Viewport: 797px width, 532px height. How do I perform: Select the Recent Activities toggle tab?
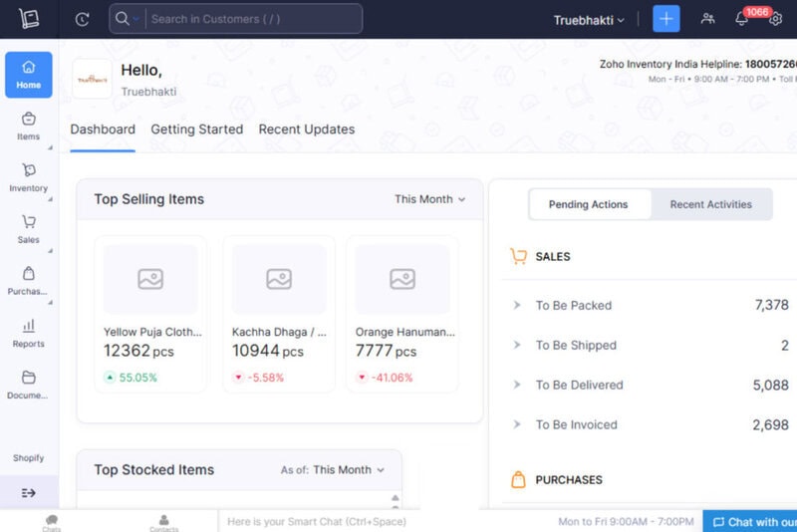click(710, 204)
